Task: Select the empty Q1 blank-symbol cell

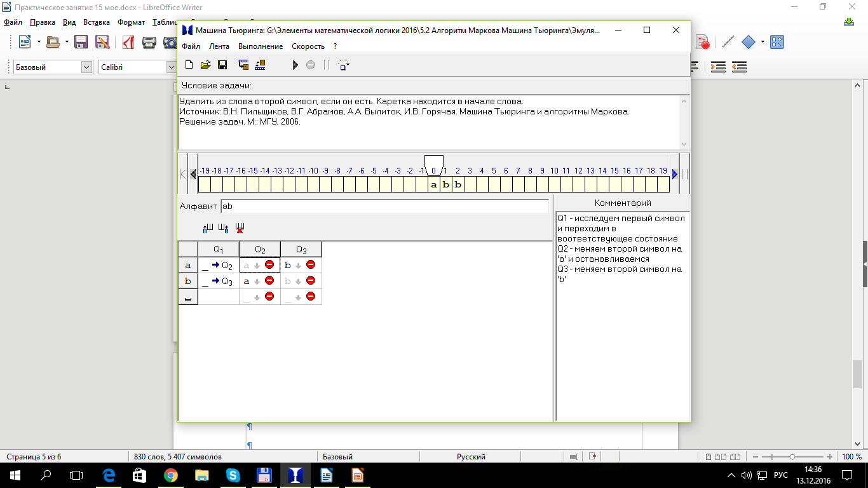Action: click(219, 297)
